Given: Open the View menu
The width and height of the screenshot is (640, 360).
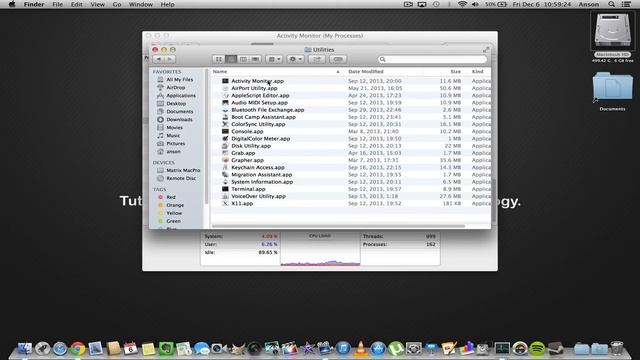Looking at the screenshot, I should coord(97,4).
